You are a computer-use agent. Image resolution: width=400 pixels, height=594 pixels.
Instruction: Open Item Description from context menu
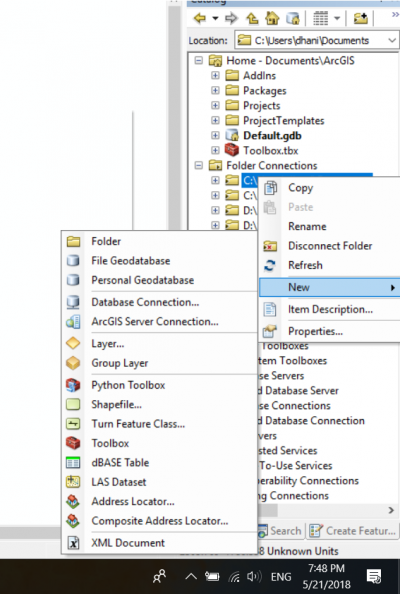(x=330, y=310)
